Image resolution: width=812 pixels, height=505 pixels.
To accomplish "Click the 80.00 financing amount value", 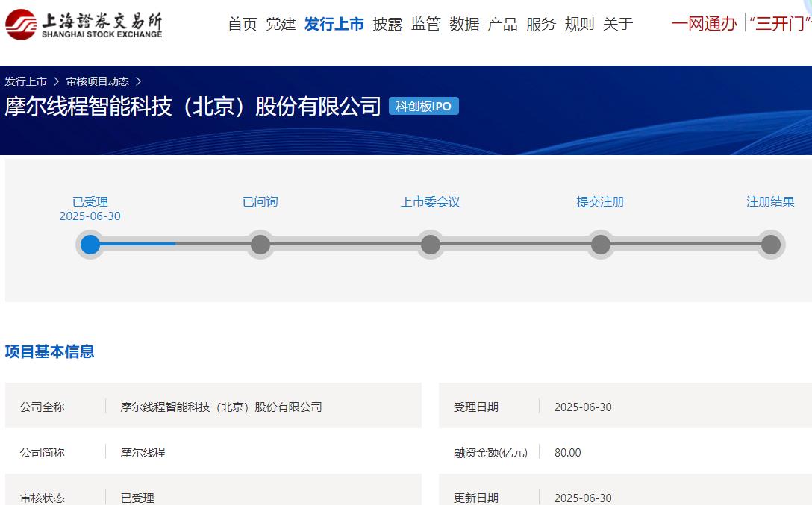I will 567,452.
